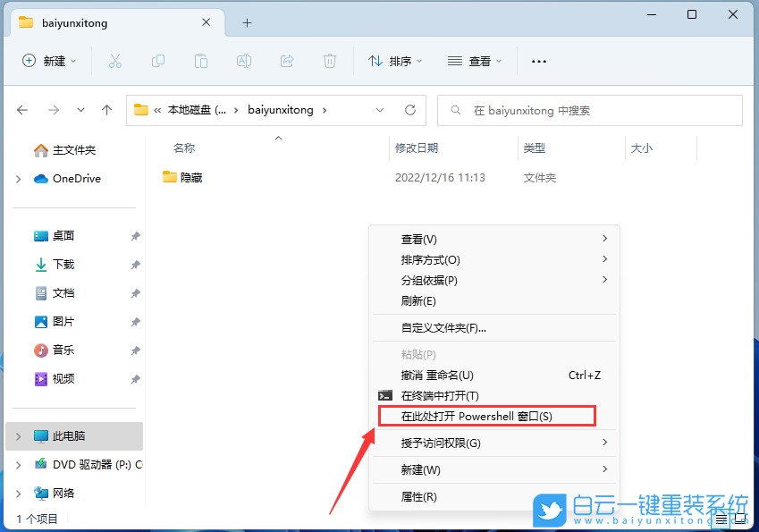Click the back navigation arrow
Viewport: 759px width, 532px height.
[x=22, y=110]
